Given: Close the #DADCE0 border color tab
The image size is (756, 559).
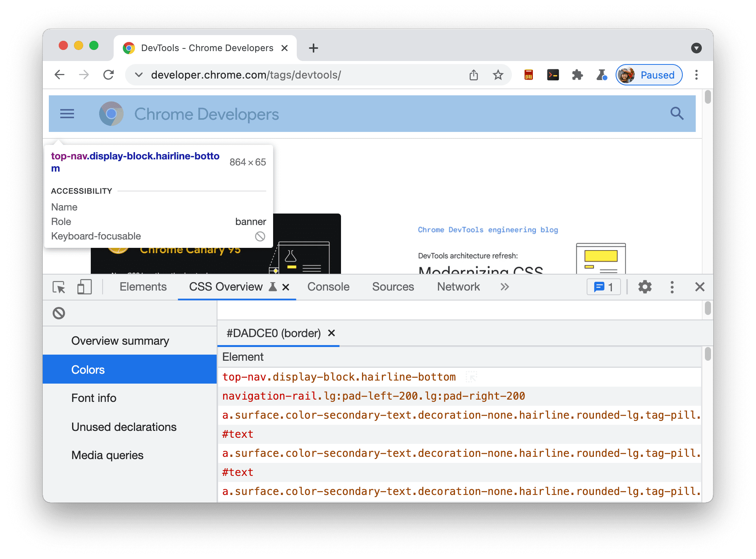Looking at the screenshot, I should 333,333.
